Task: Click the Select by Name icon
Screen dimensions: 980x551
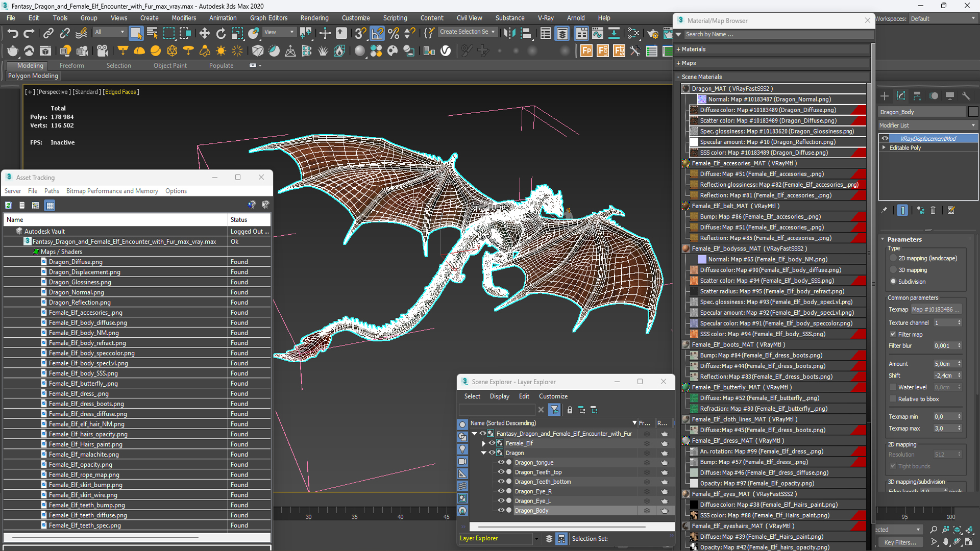Action: pos(152,34)
